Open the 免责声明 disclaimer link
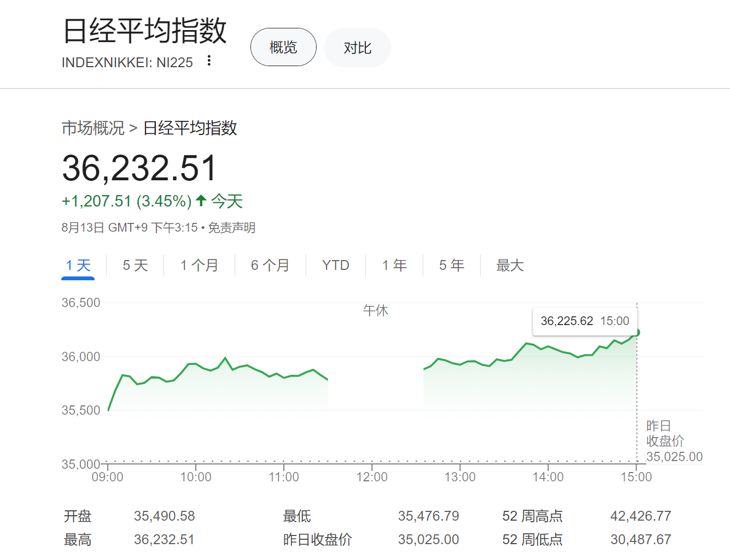 tap(232, 227)
